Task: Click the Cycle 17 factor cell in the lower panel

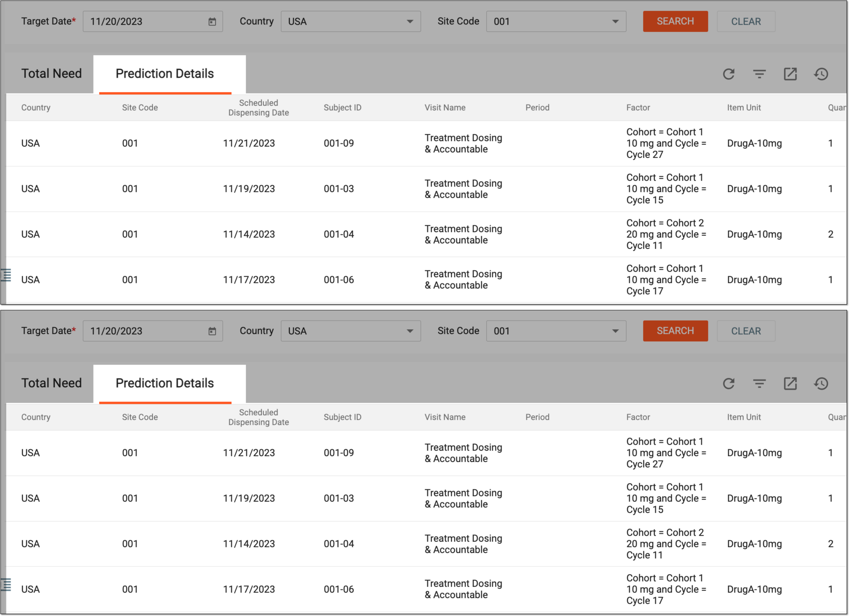Action: [666, 590]
